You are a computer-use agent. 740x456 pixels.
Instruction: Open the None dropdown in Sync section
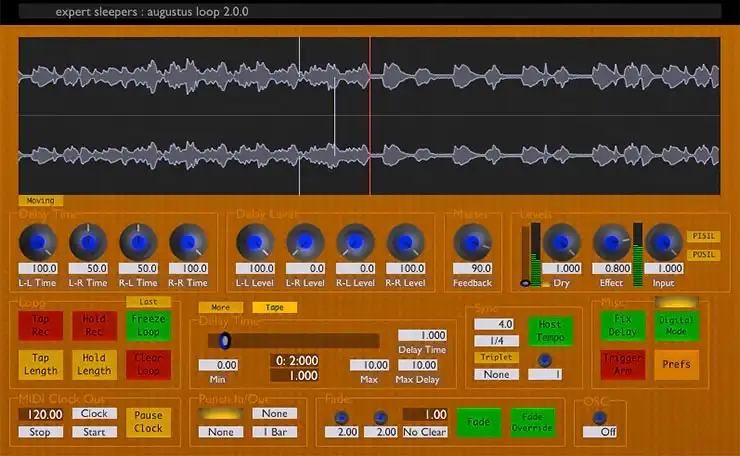click(496, 374)
